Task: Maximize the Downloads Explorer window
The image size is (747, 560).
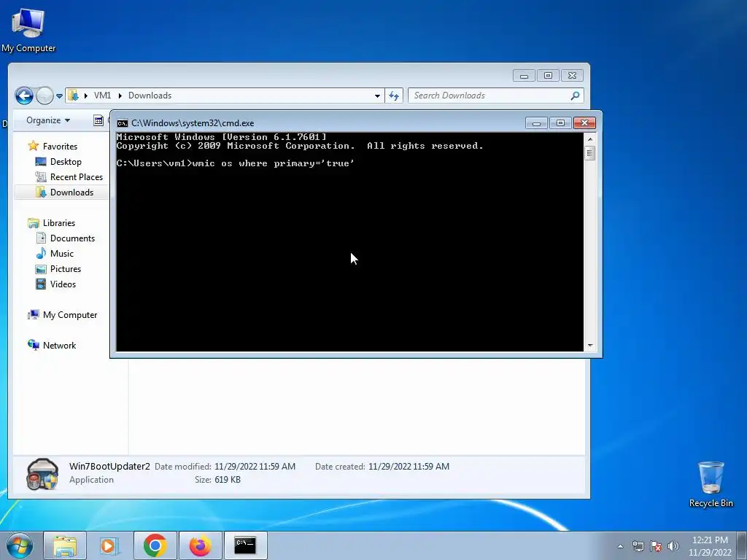Action: click(548, 76)
